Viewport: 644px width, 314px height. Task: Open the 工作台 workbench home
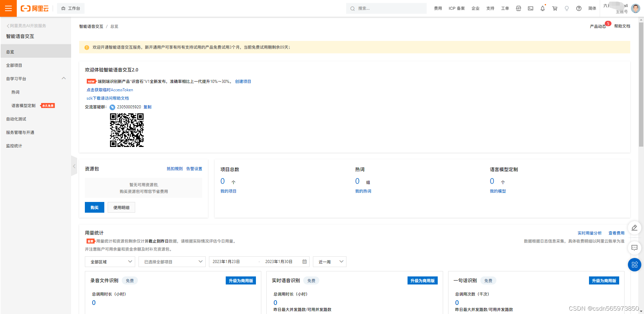[x=71, y=8]
